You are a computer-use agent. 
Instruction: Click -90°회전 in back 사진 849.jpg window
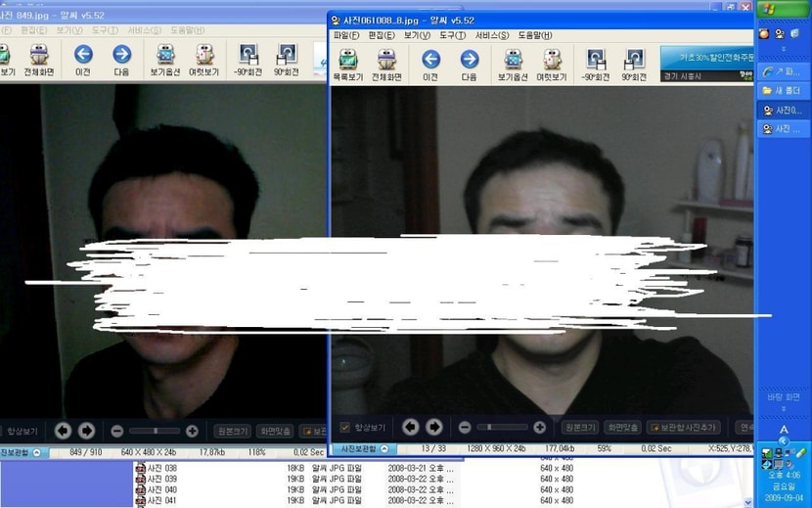248,61
